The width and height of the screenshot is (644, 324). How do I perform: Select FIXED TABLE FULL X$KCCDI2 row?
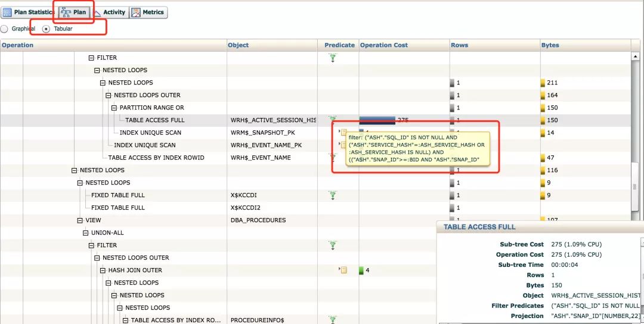point(118,207)
